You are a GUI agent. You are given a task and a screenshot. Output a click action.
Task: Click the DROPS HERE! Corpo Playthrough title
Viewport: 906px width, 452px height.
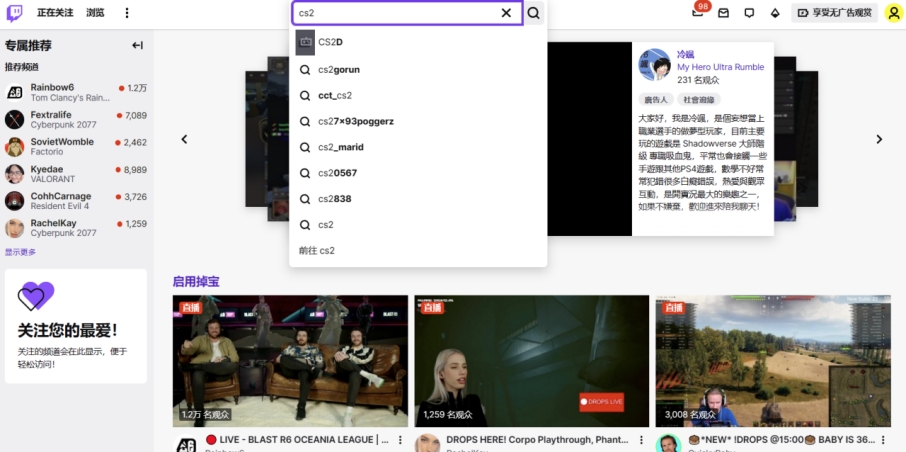click(539, 440)
